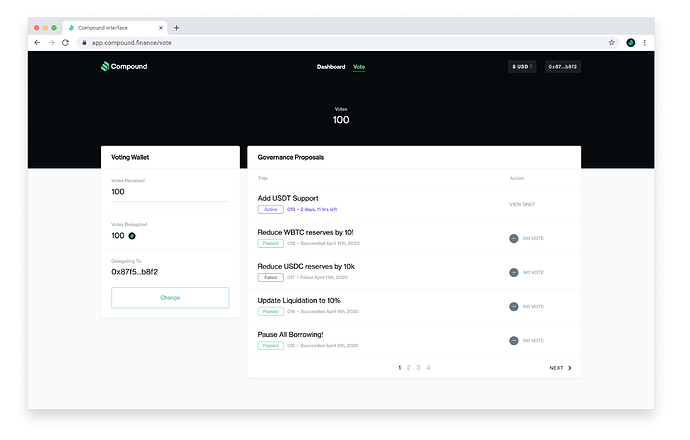Click the Compound logo

[x=124, y=66]
